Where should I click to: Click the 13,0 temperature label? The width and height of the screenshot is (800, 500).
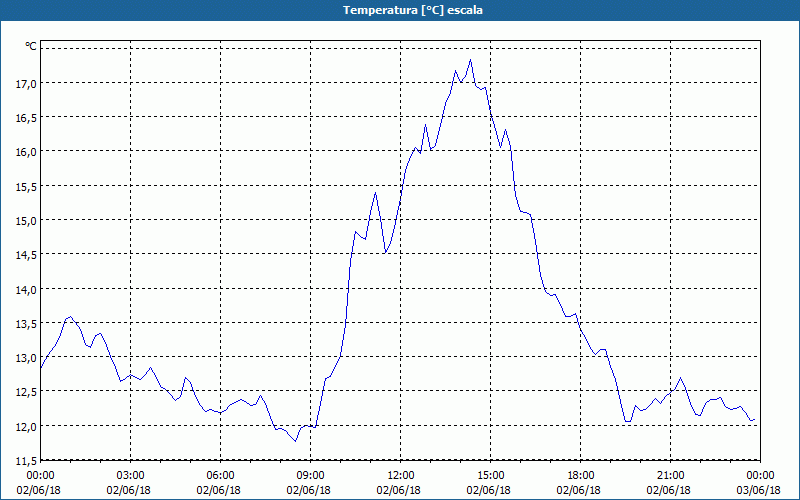(x=27, y=358)
